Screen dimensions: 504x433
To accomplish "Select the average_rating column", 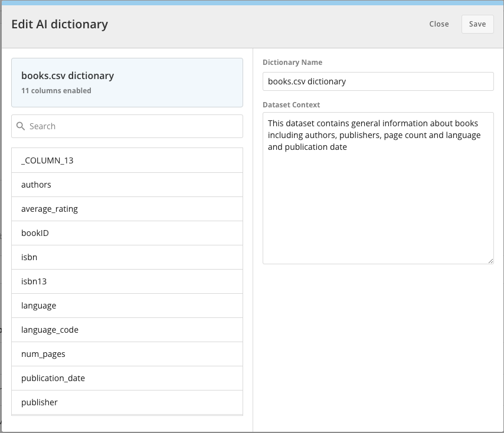I will coord(127,209).
